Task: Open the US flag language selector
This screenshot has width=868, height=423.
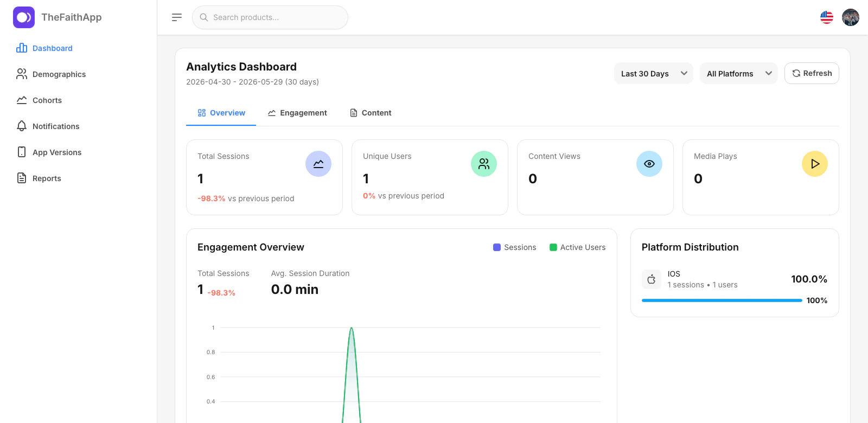Action: pos(827,17)
